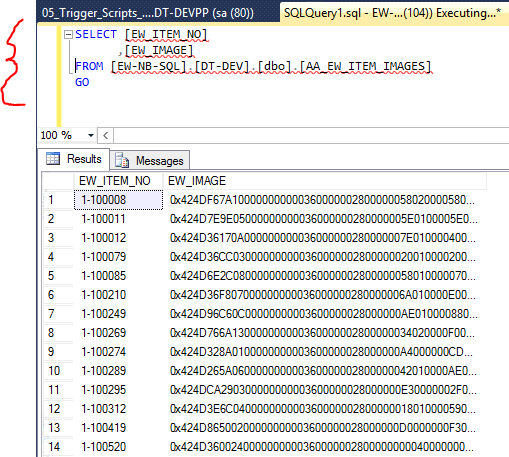Select cell 1-100085
This screenshot has width=509, height=457.
(118, 276)
